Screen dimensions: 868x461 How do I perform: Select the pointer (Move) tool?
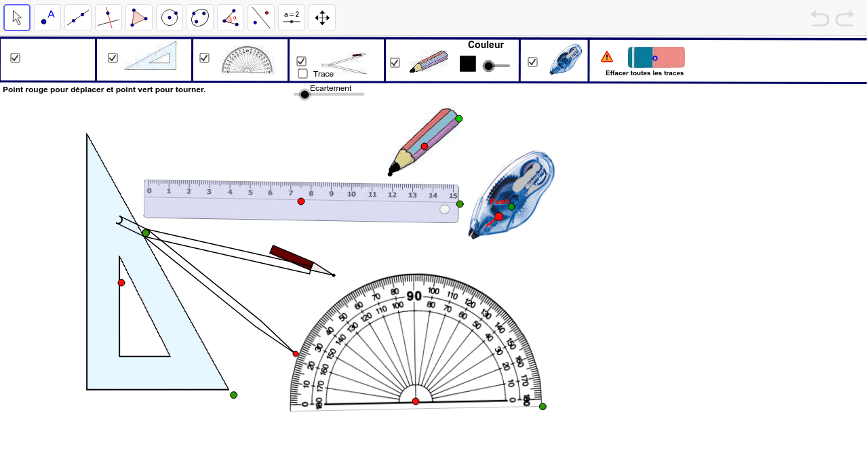coord(17,17)
